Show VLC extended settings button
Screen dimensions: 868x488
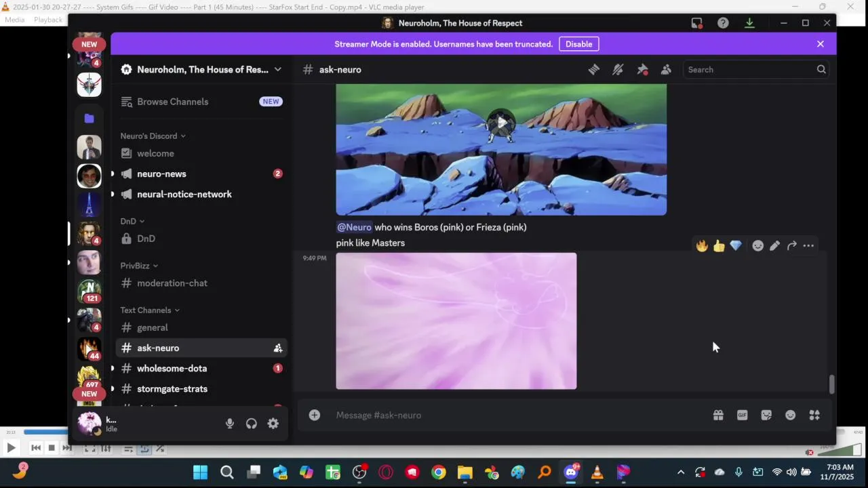(106, 448)
